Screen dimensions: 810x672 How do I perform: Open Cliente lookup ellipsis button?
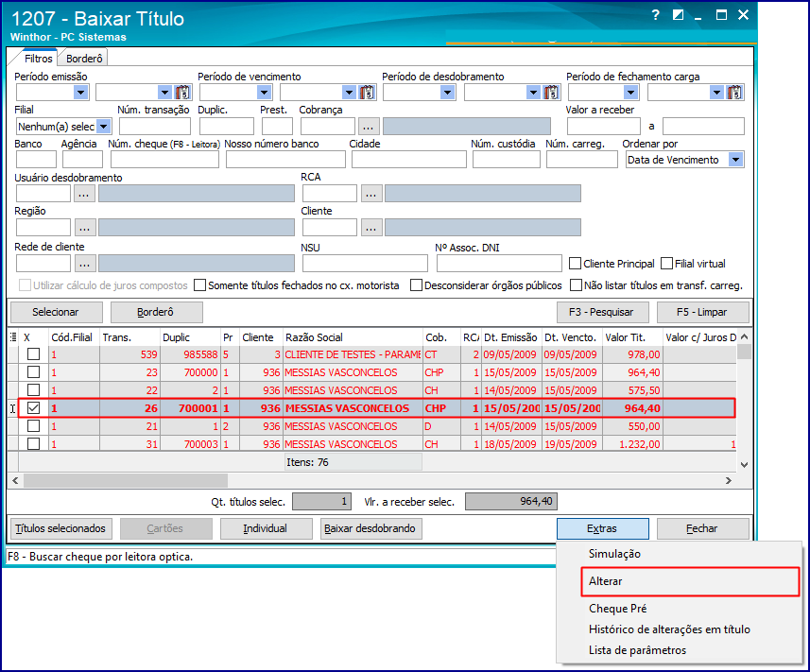coord(371,227)
